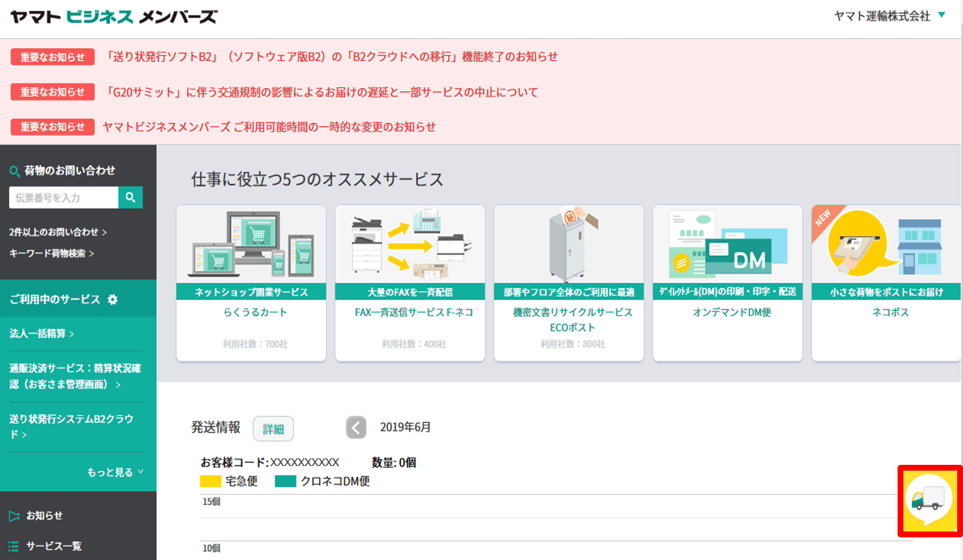Click the 利用社数：400社 text
This screenshot has width=963, height=560.
click(414, 344)
